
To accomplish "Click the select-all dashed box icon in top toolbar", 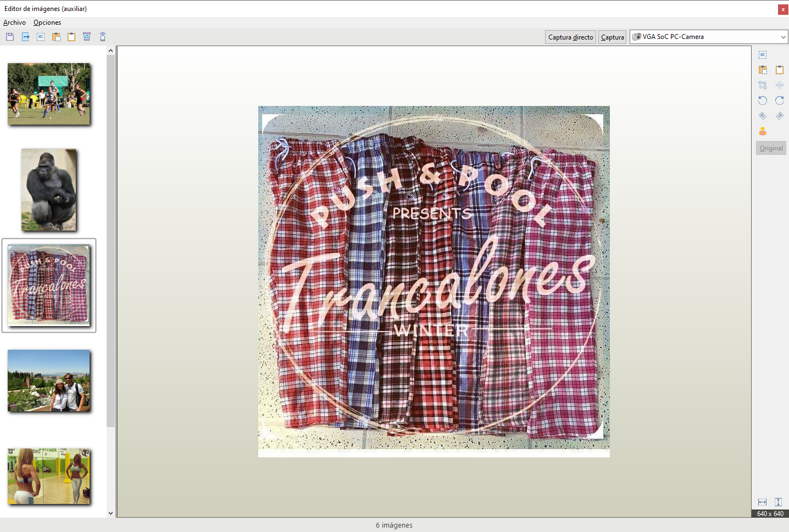I will click(41, 37).
